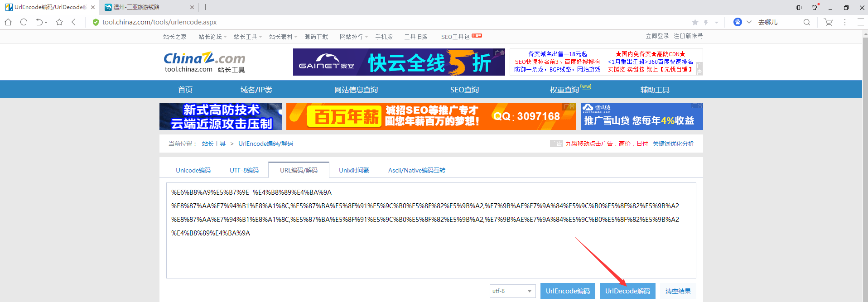Click the 清空结果 button
868x302 pixels.
pyautogui.click(x=678, y=291)
